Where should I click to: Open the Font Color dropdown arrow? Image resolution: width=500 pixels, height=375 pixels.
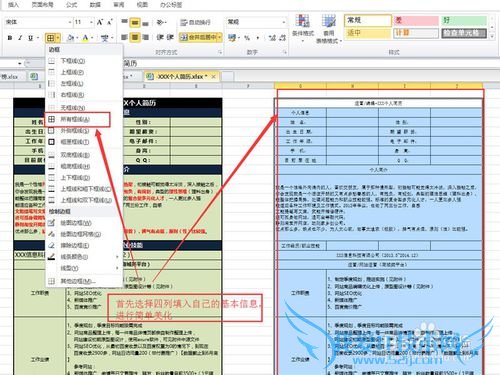tap(92, 38)
